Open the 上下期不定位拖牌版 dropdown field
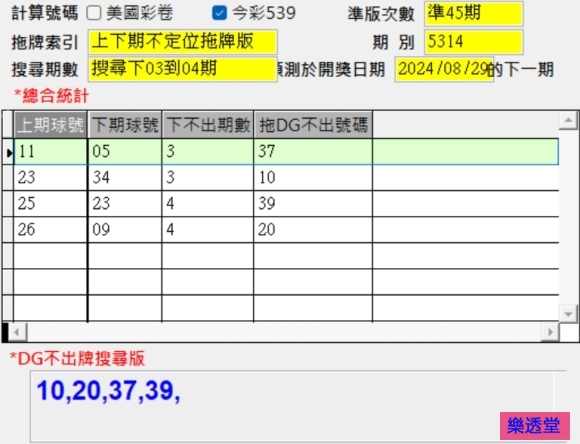580x444 pixels. [182, 41]
